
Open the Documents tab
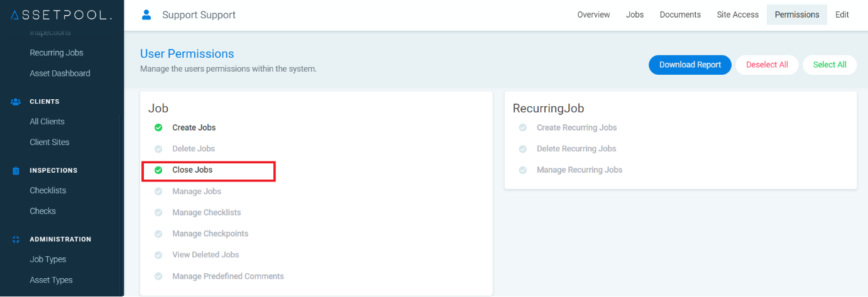coord(680,14)
